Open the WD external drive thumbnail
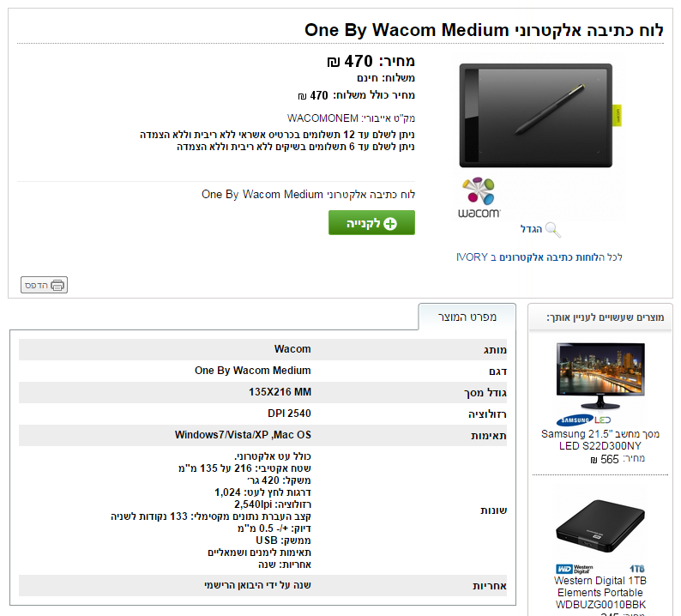The image size is (681, 616). tap(600, 526)
